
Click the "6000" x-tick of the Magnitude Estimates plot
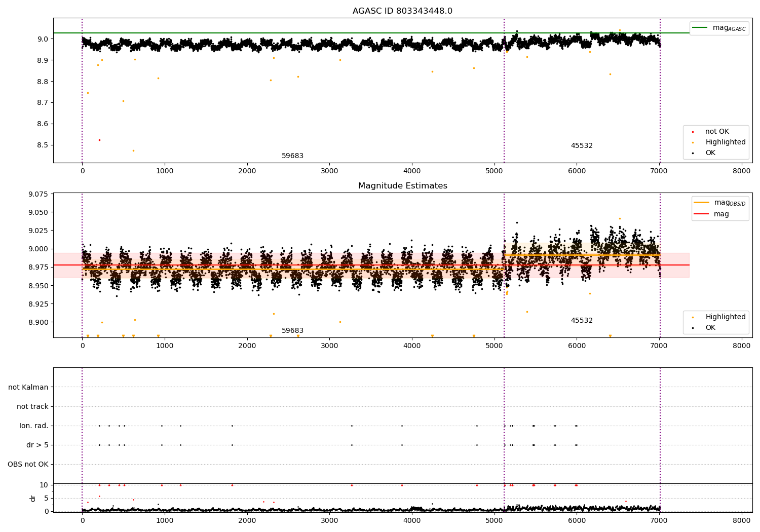[577, 346]
